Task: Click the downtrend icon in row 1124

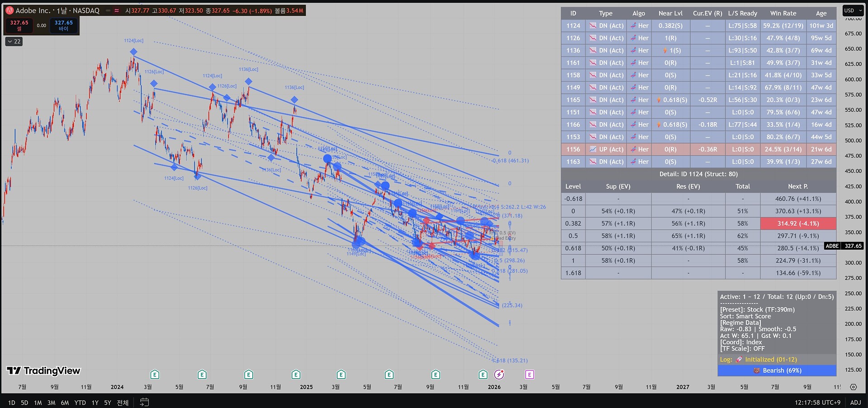Action: tap(593, 26)
